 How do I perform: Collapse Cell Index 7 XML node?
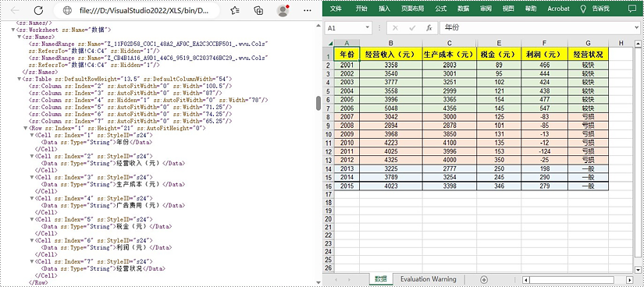[32, 261]
